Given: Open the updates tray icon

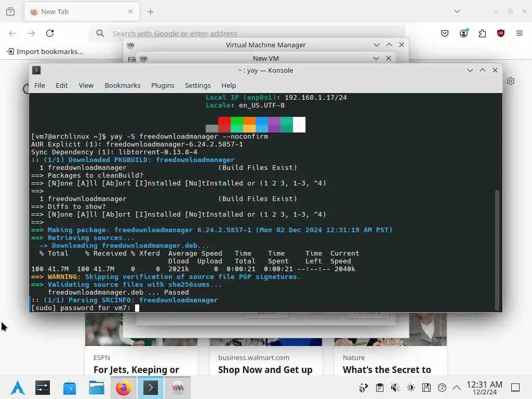Looking at the screenshot, I should (363, 388).
